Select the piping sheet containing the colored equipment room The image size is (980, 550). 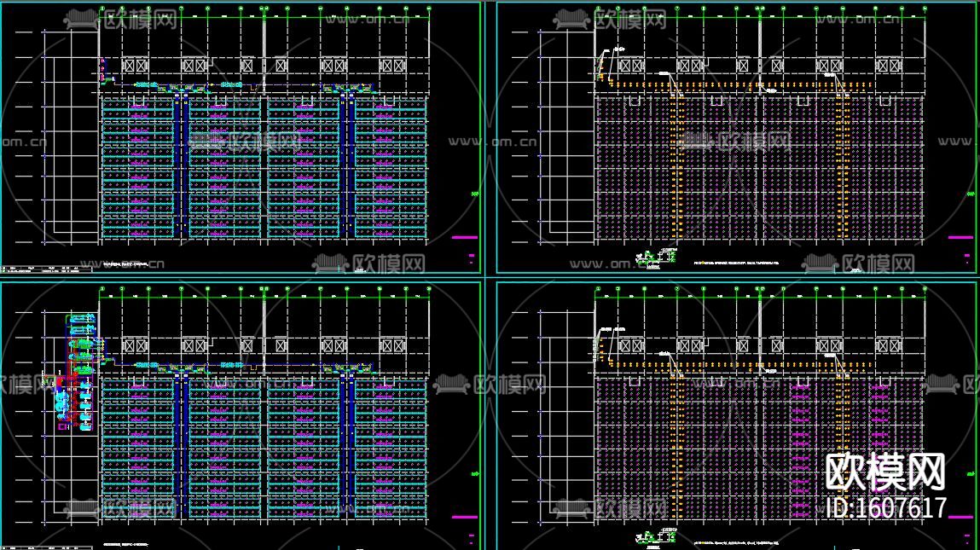pyautogui.click(x=241, y=415)
